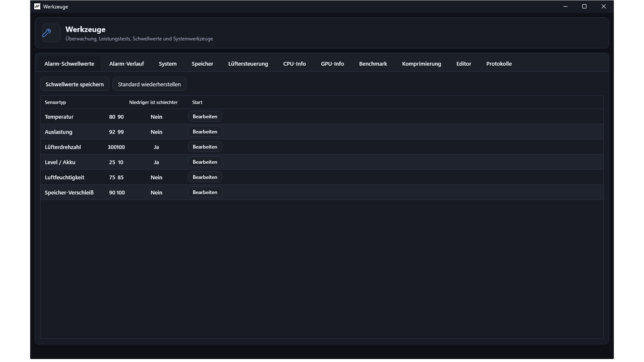Click the Sensortyp column header
This screenshot has width=644, height=362.
pyautogui.click(x=55, y=102)
